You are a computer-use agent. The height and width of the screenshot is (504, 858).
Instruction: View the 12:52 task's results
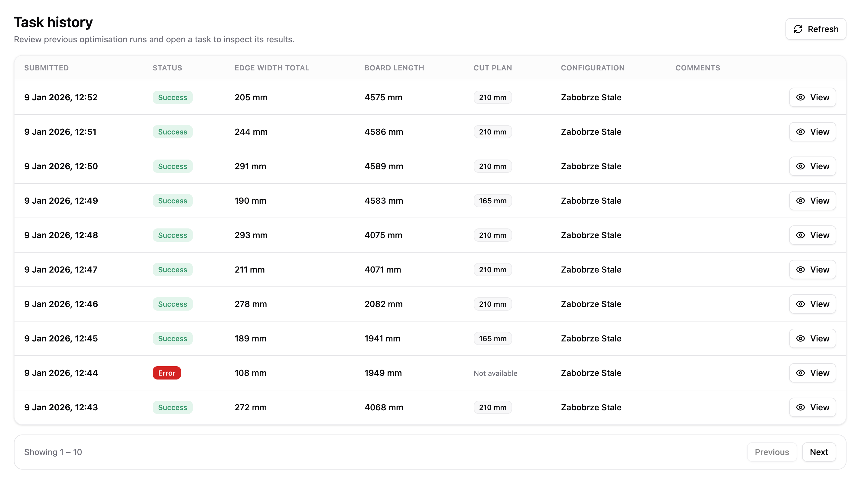coord(812,97)
